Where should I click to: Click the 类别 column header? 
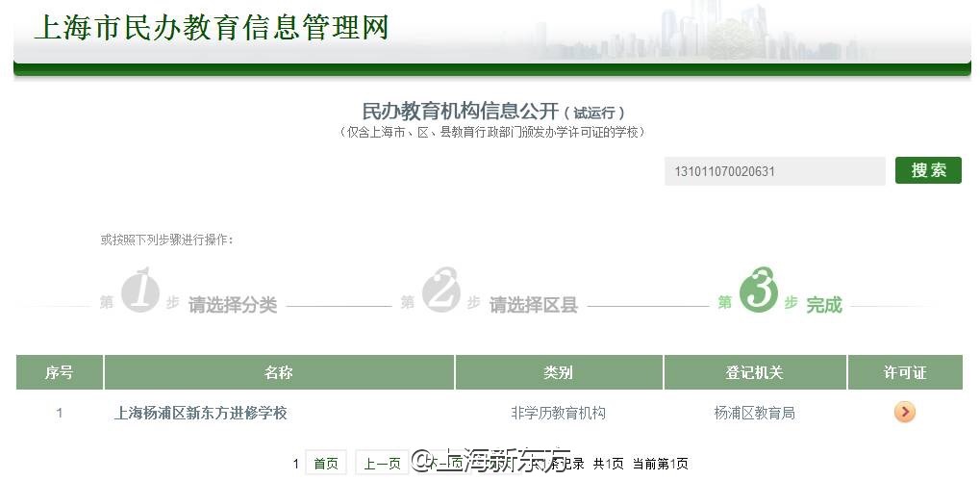click(x=558, y=372)
